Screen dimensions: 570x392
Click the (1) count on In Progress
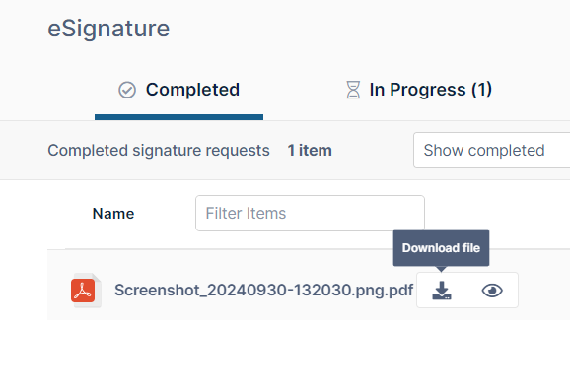(x=481, y=90)
